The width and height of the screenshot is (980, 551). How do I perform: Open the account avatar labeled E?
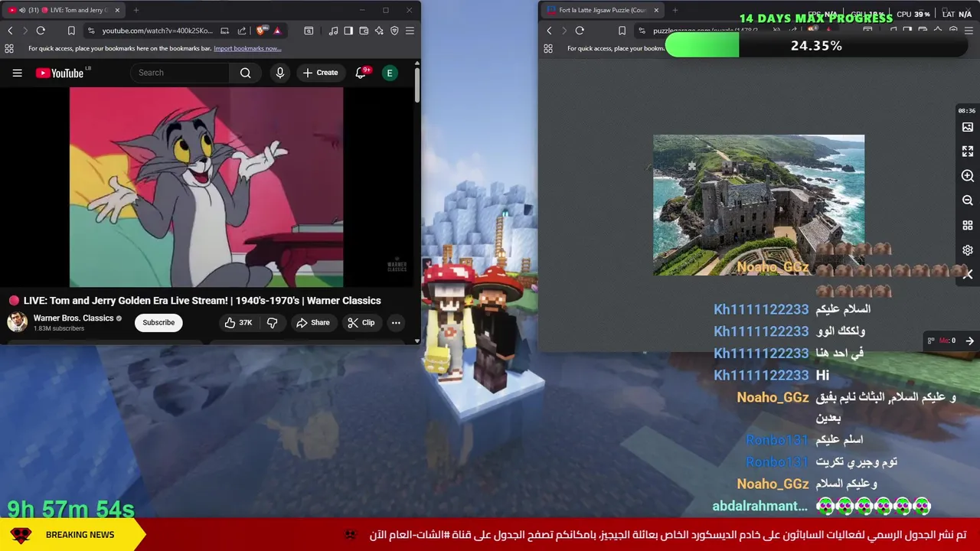click(390, 73)
